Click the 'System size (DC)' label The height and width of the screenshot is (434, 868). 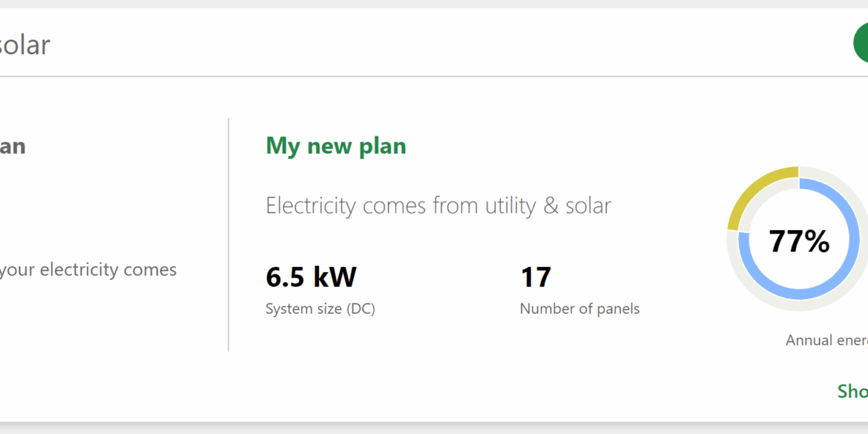click(x=320, y=309)
